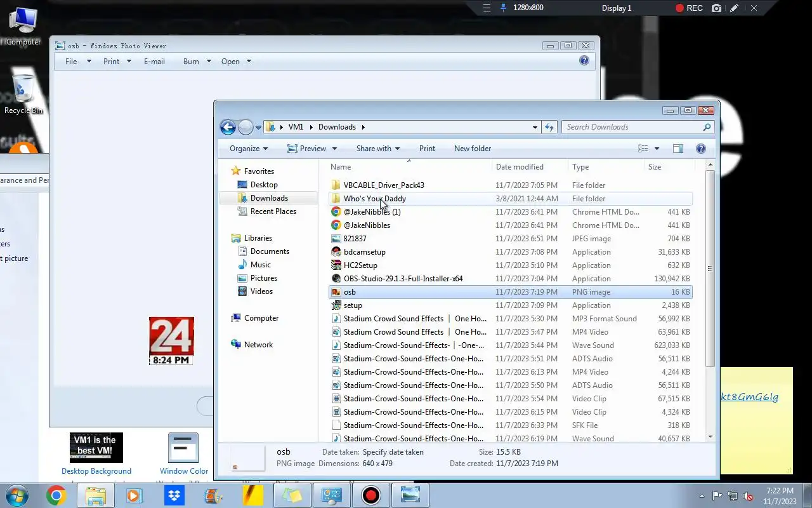Viewport: 812px width, 508px height.
Task: Open Photo Viewer help icon
Action: pyautogui.click(x=584, y=61)
